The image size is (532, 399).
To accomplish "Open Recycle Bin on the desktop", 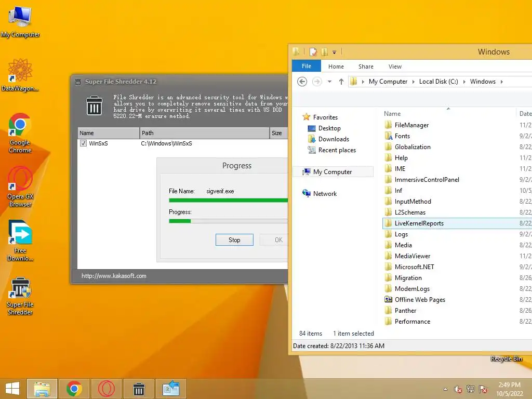I will point(506,358).
